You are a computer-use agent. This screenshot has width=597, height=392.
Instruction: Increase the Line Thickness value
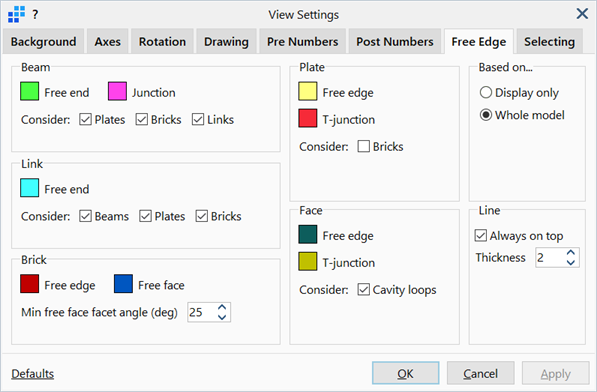[570, 253]
